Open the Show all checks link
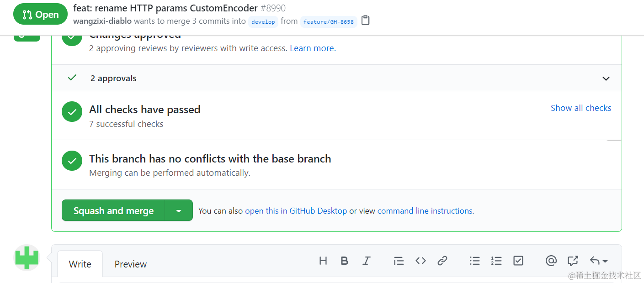Image resolution: width=644 pixels, height=283 pixels. (x=581, y=108)
